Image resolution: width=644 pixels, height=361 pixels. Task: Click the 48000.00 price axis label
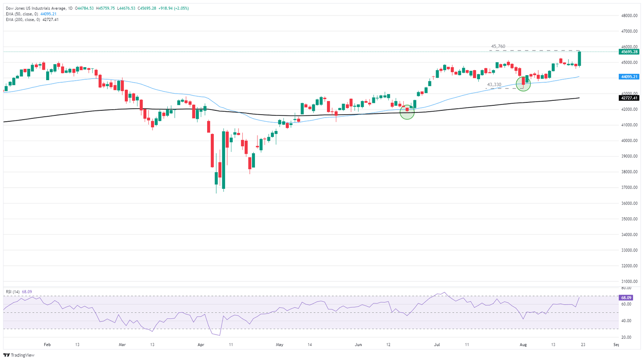pos(629,16)
